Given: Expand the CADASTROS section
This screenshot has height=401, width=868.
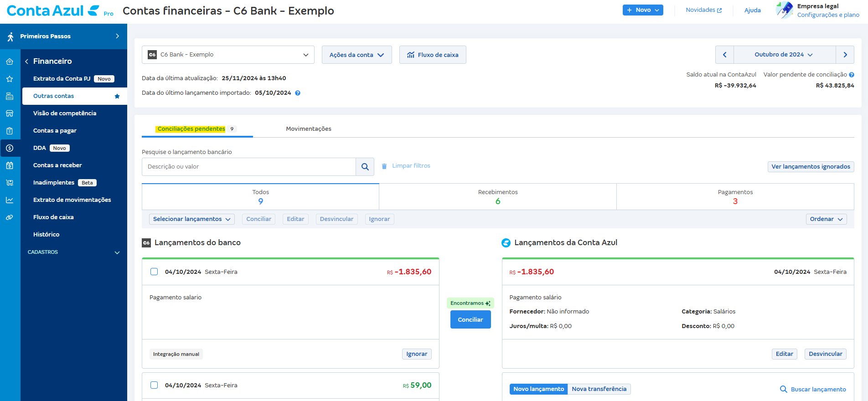Looking at the screenshot, I should tap(74, 252).
